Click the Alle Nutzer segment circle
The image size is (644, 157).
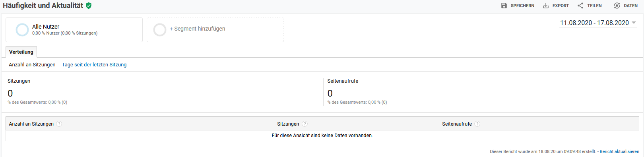pyautogui.click(x=22, y=30)
